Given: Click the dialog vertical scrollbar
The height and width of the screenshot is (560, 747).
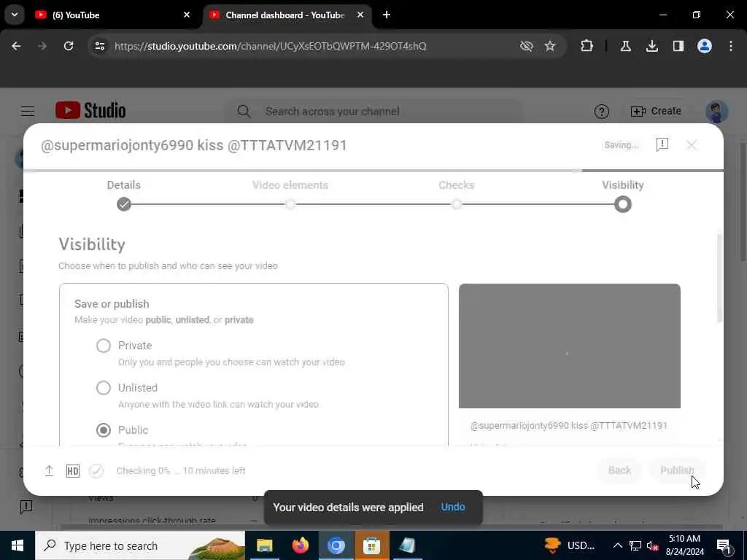Looking at the screenshot, I should click(719, 279).
